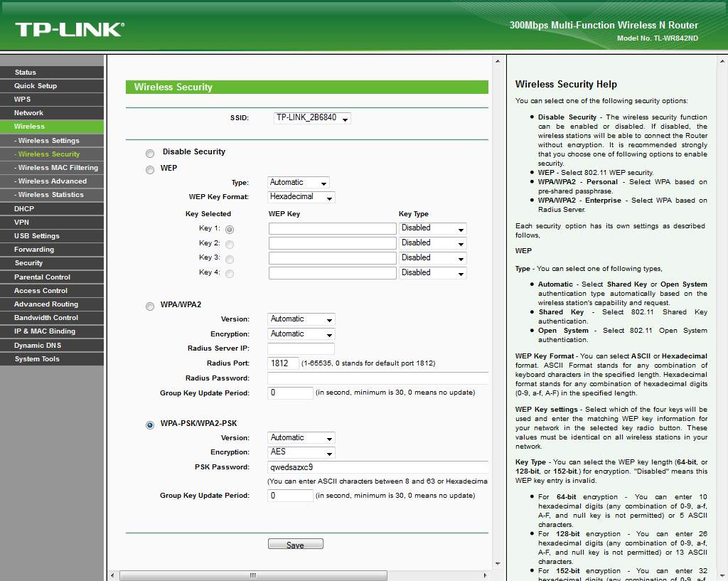
Task: Click the Radius Password field
Action: coord(378,378)
